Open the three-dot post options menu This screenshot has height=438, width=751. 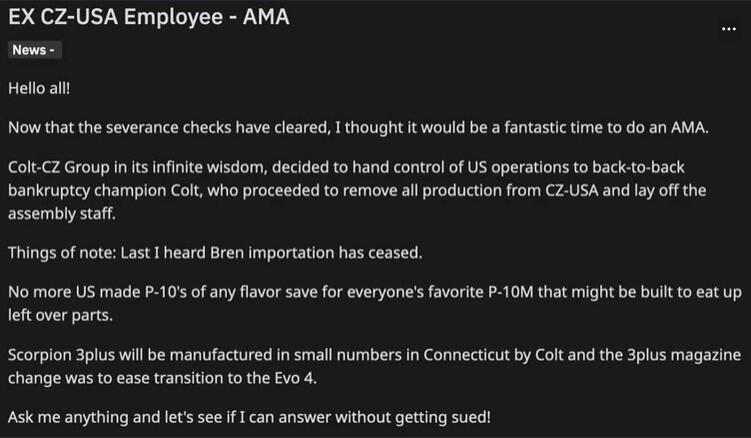[728, 29]
